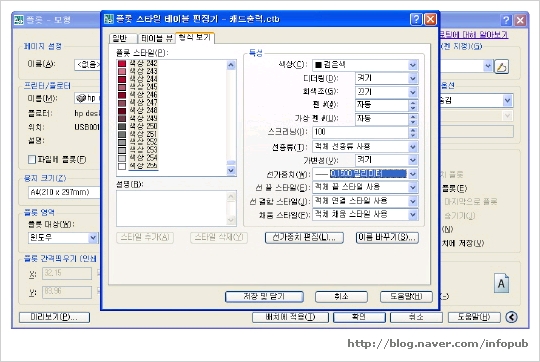Click plot style list scrollbar up arrow
Screen dimensions: 540x362
[231, 65]
